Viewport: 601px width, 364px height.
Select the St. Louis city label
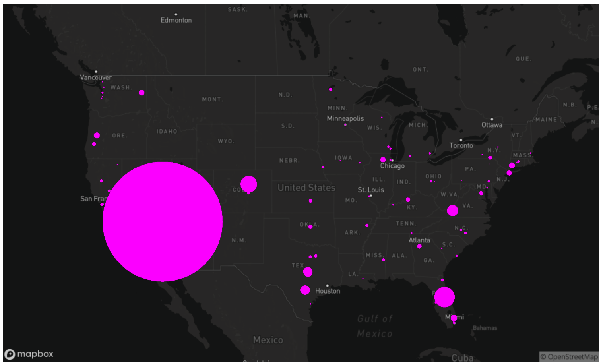click(x=370, y=190)
